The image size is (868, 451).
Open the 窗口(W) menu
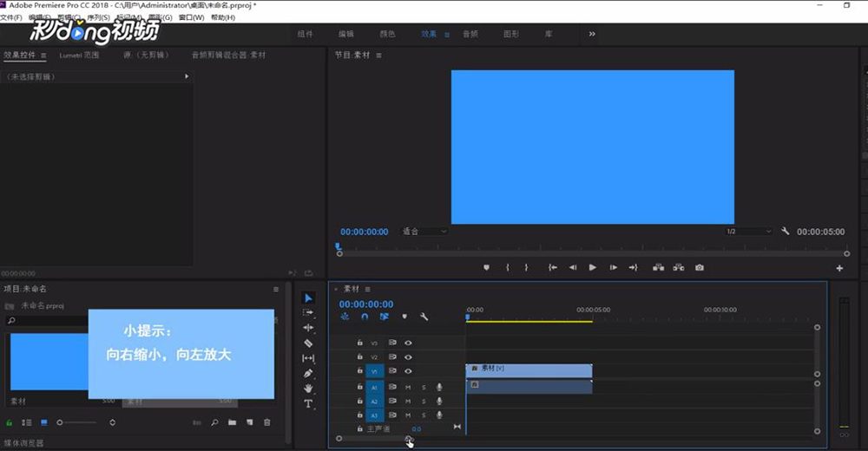[x=192, y=17]
